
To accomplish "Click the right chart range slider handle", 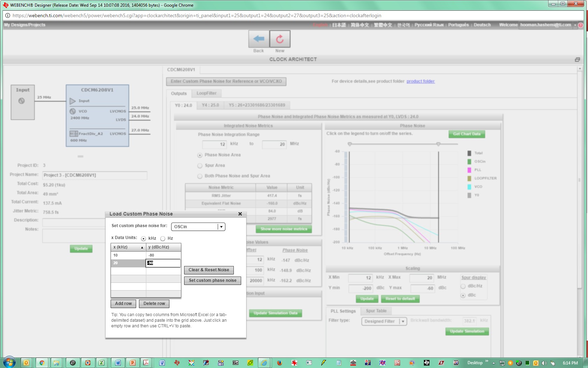I will pos(438,144).
